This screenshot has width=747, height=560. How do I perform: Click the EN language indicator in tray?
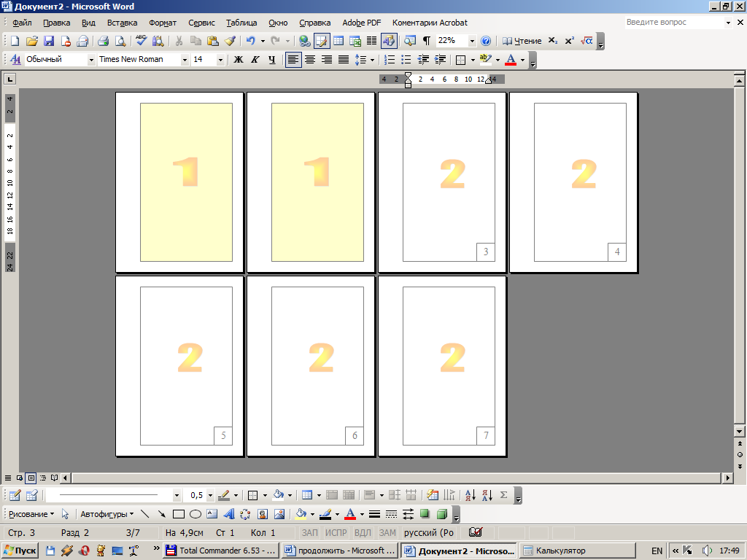pyautogui.click(x=657, y=551)
